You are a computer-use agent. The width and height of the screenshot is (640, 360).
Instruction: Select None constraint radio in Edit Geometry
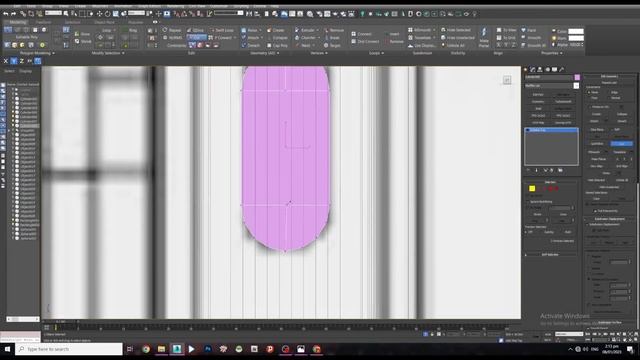point(589,93)
